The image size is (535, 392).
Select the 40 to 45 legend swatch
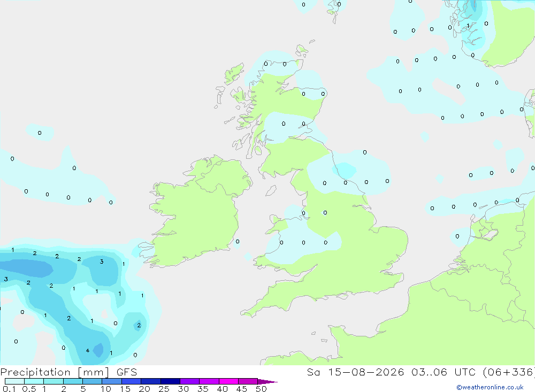(228, 381)
